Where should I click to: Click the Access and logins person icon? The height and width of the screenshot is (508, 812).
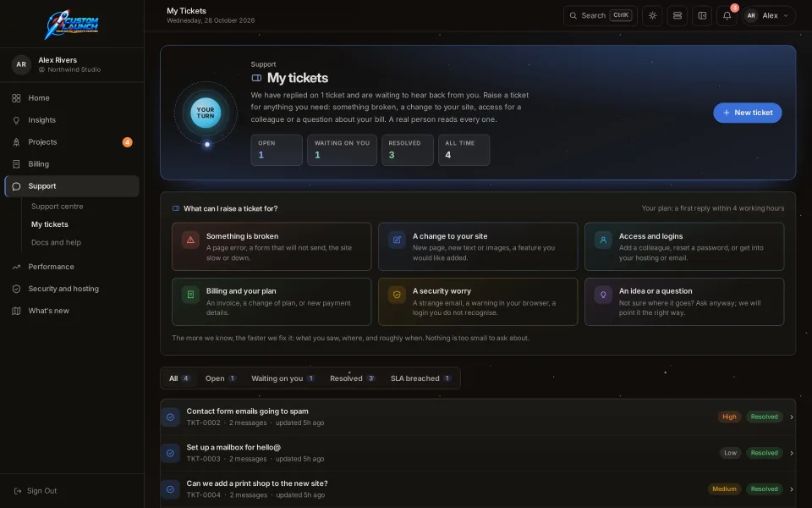(603, 240)
